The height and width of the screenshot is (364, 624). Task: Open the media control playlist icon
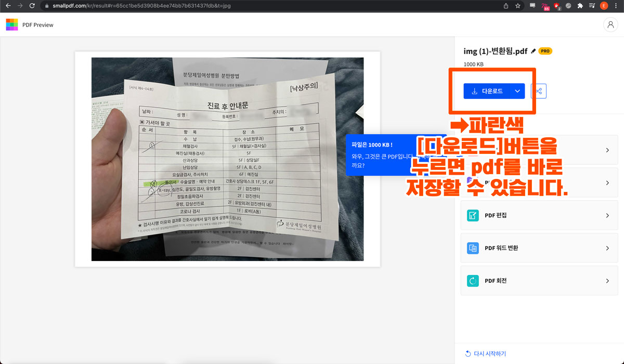[x=592, y=6]
